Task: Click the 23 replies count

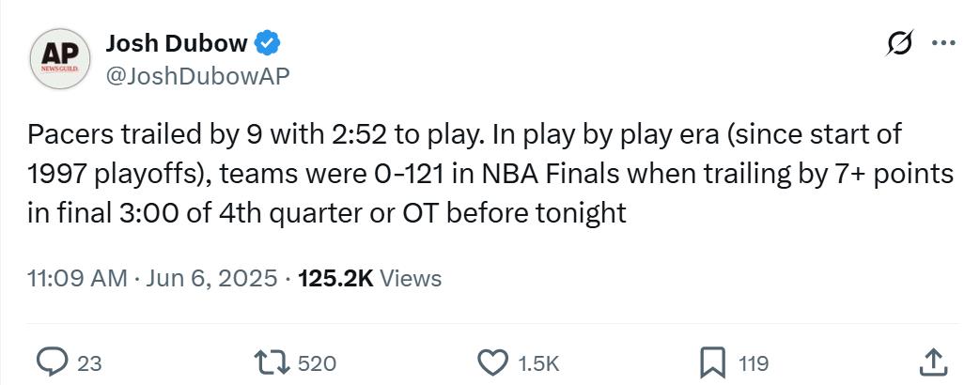Action: tap(89, 363)
